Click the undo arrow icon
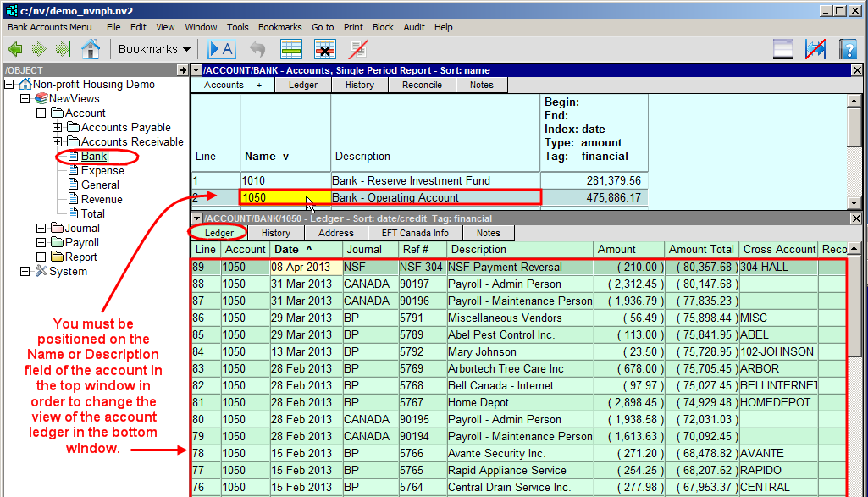 (x=257, y=49)
